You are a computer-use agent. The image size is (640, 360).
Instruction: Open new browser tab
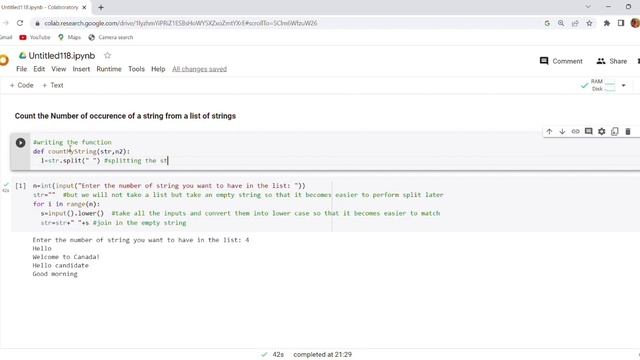pos(101,7)
